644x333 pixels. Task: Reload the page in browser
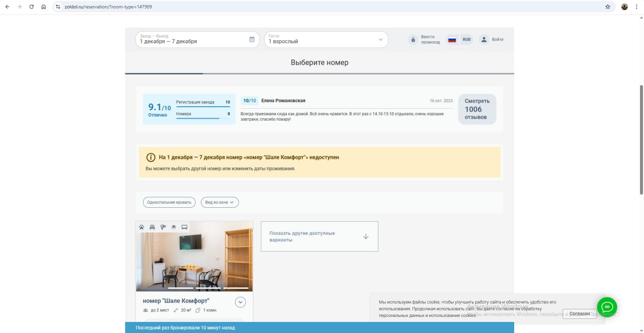pos(31,7)
